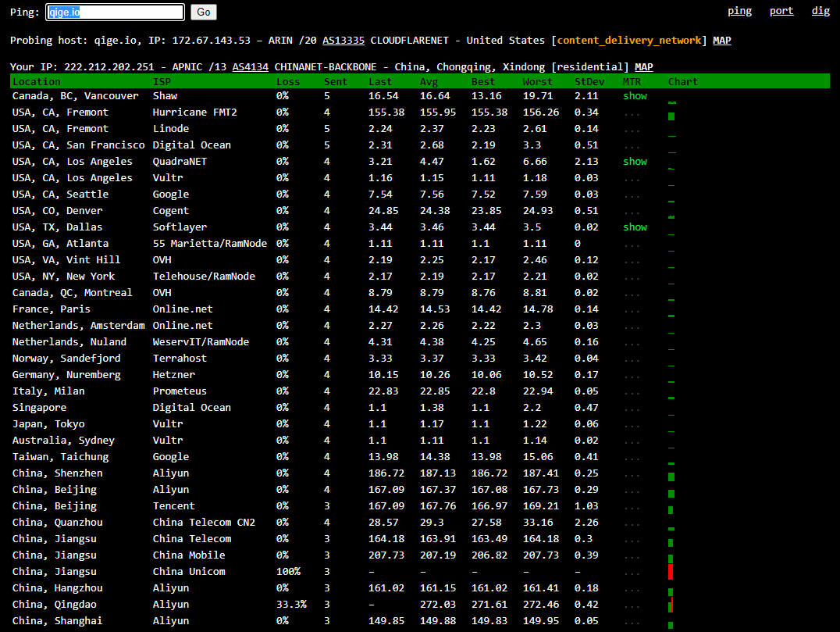Open AS4134 network link
This screenshot has width=840, height=632.
pyautogui.click(x=250, y=67)
